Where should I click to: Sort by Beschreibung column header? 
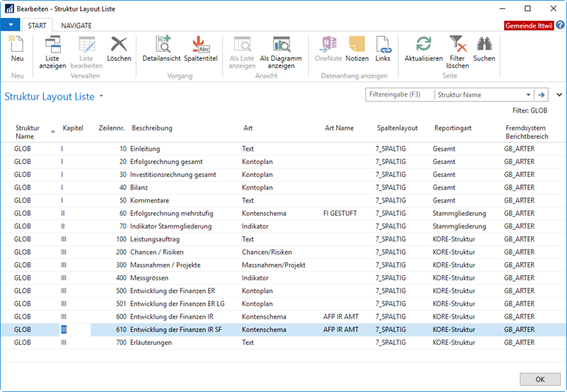click(x=151, y=128)
